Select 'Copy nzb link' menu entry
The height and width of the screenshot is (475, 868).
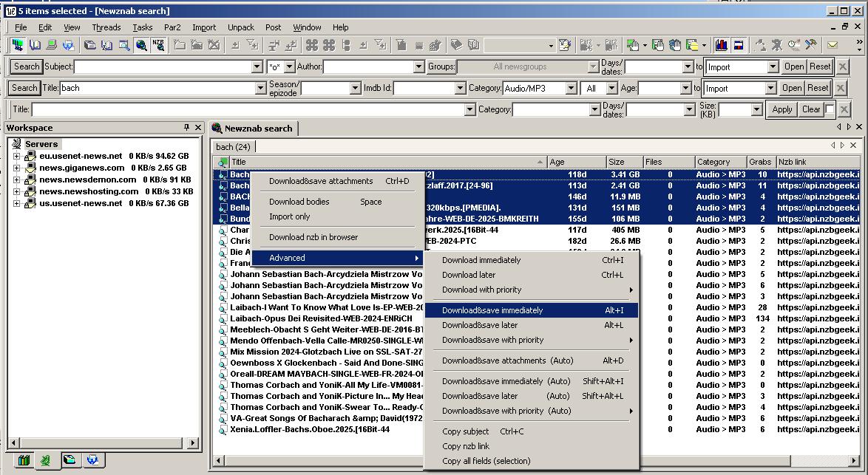[466, 446]
